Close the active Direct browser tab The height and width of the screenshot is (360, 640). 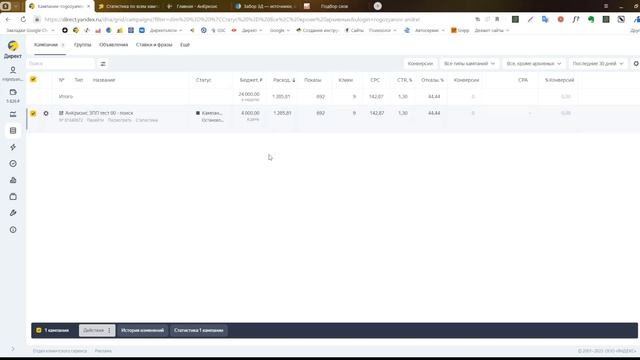(89, 6)
